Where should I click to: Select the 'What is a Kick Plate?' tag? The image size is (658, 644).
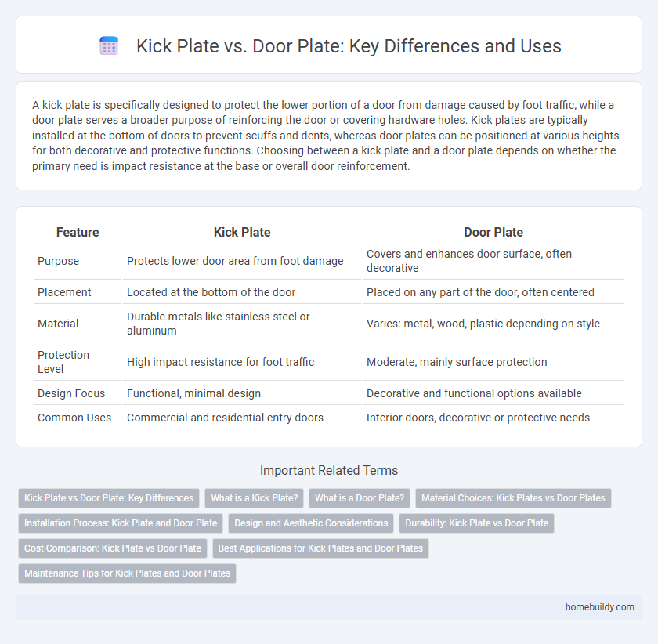[254, 498]
